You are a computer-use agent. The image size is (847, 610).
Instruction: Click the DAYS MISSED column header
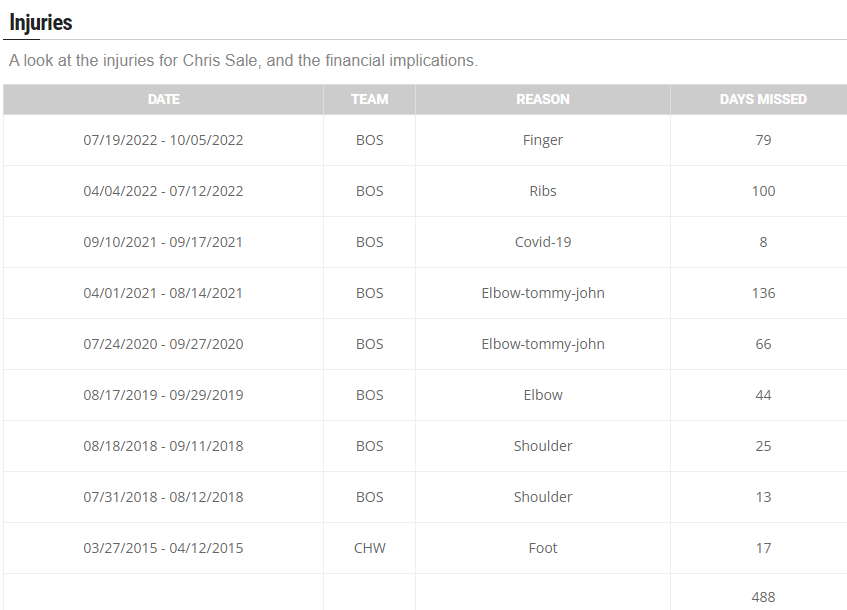[763, 99]
